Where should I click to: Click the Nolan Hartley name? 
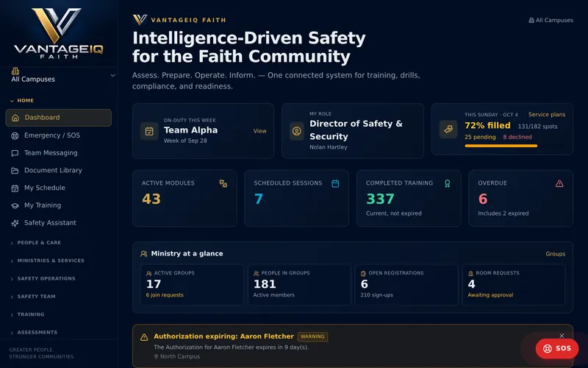(x=328, y=147)
